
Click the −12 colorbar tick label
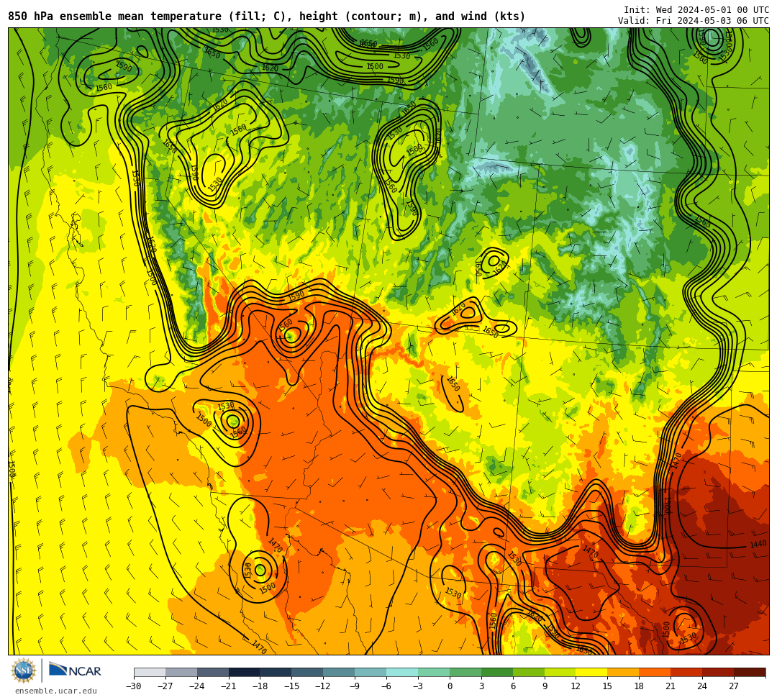(324, 686)
